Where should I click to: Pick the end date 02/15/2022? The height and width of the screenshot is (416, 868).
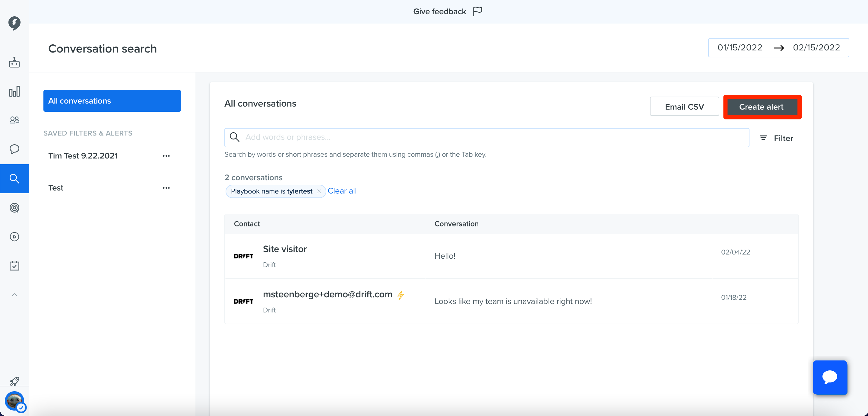pyautogui.click(x=816, y=48)
